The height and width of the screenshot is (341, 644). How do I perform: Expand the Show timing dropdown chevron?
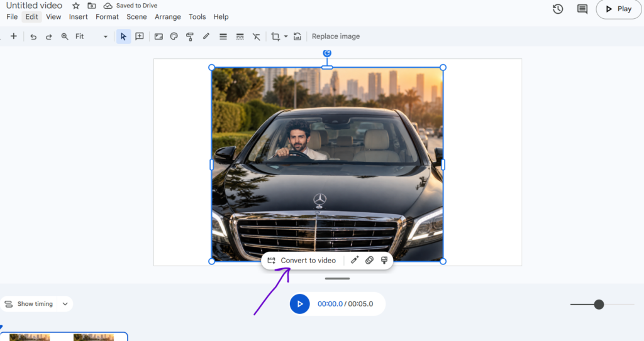point(65,304)
